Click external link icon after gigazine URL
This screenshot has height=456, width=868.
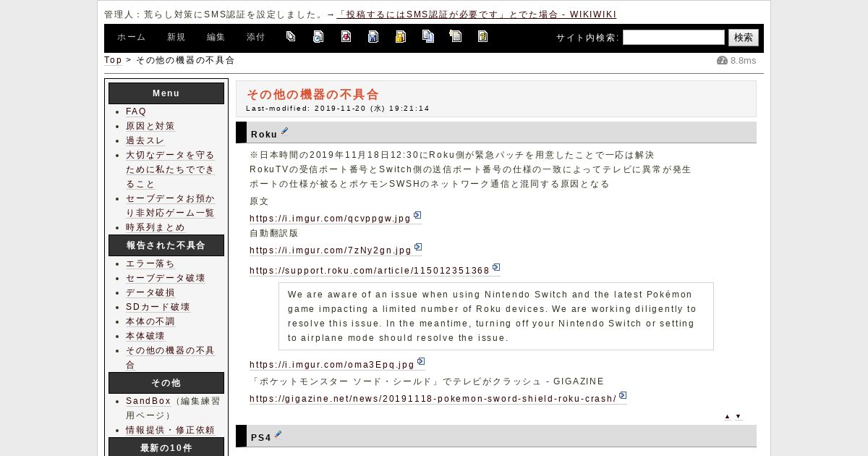tap(623, 396)
